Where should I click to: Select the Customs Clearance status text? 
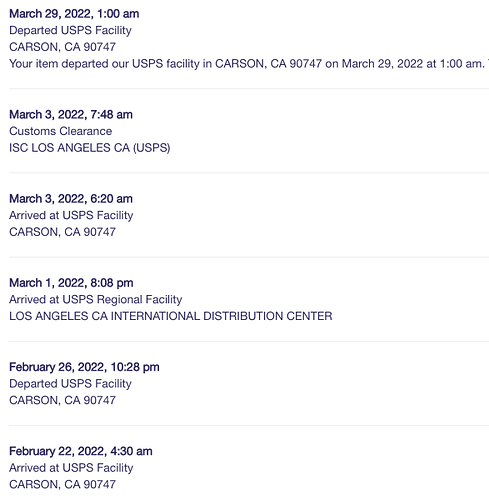click(x=61, y=131)
